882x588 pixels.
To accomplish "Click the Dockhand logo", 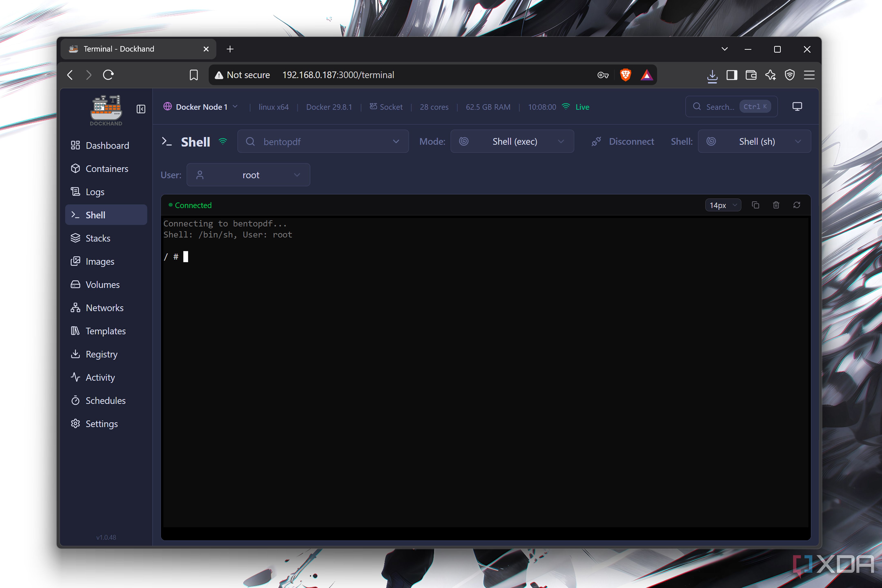I will (x=106, y=110).
